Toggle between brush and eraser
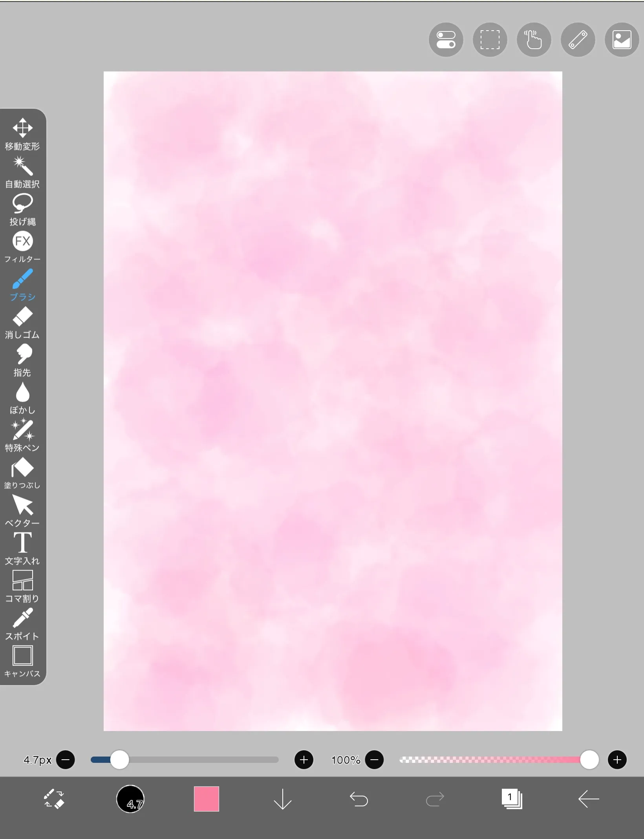 click(x=54, y=799)
